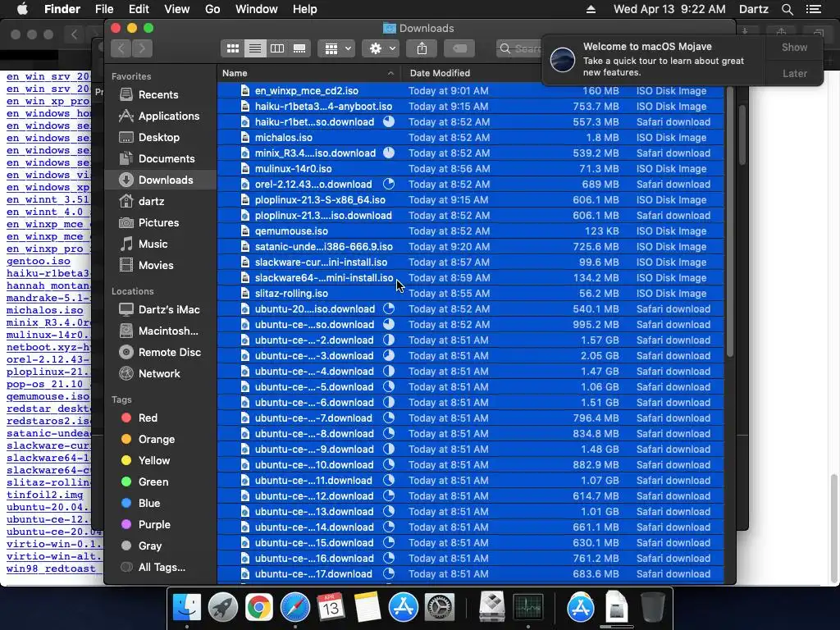Open the Apple menu
Viewport: 840px width, 630px height.
tap(22, 9)
